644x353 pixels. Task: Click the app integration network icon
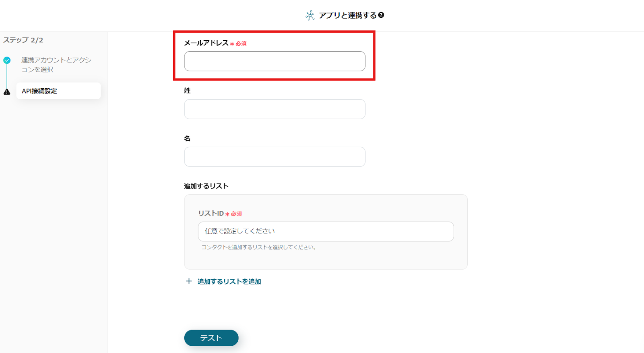310,15
